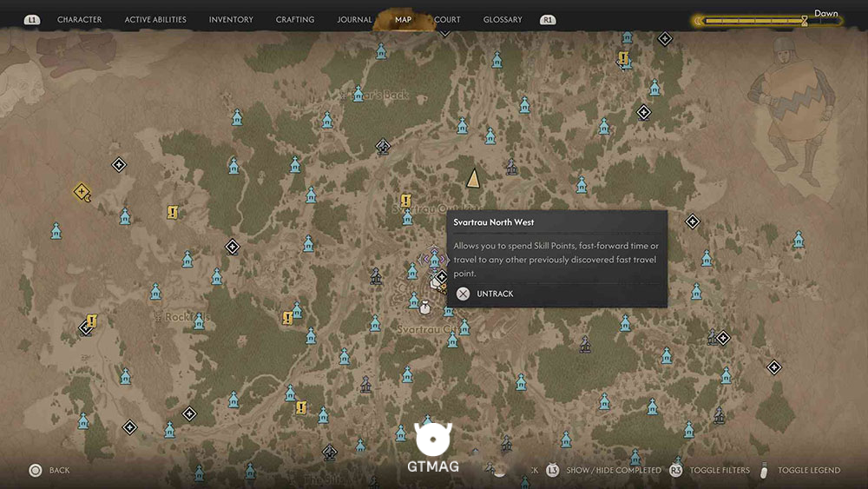Screen dimensions: 868x489
Task: Click the L3 stick icon
Action: [x=552, y=470]
